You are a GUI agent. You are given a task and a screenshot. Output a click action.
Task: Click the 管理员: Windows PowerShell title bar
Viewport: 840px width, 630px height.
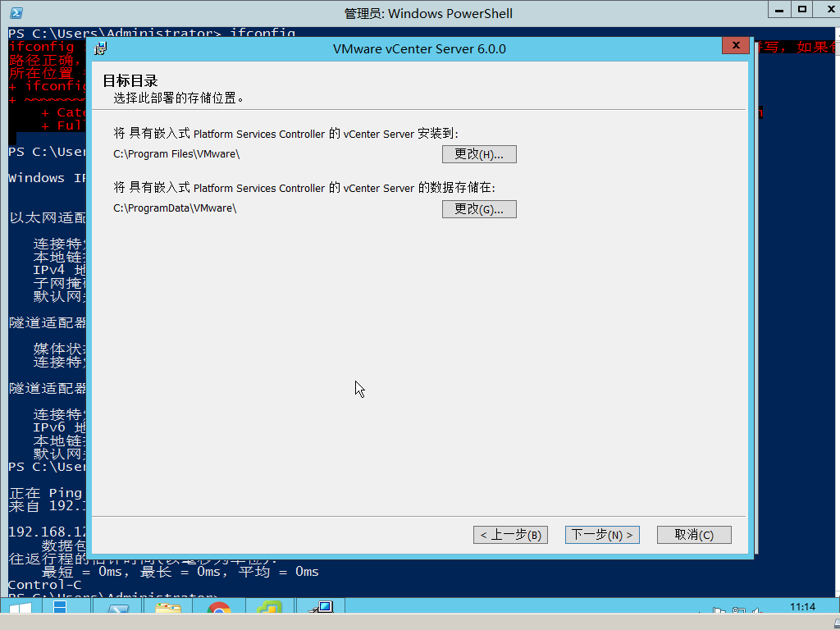(428, 13)
